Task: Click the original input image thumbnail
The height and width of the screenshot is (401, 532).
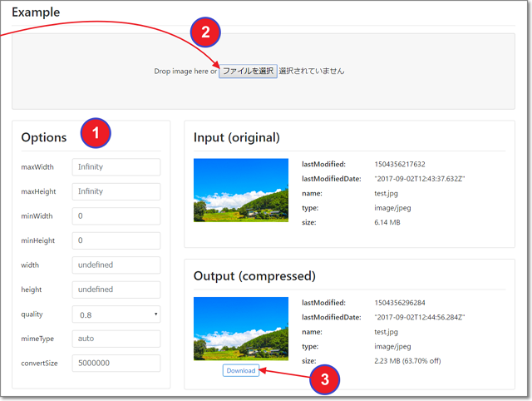Action: coord(240,190)
